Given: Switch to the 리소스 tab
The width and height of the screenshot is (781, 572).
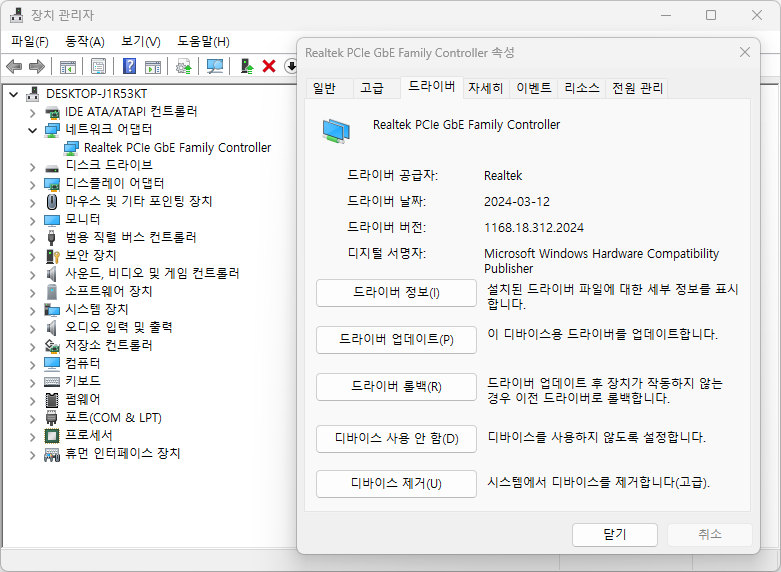Looking at the screenshot, I should [582, 88].
